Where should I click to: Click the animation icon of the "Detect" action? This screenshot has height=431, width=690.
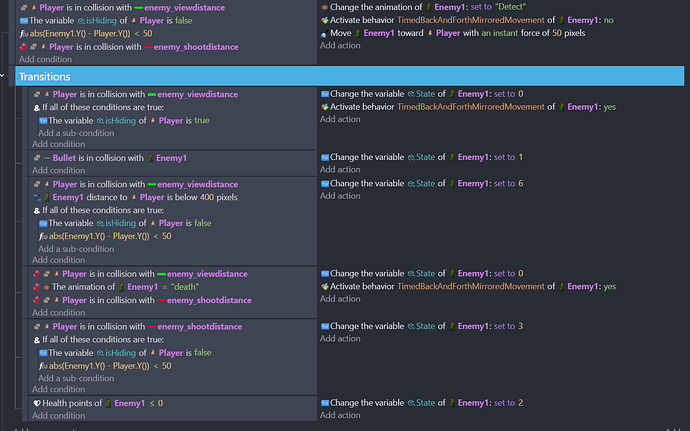tap(324, 7)
